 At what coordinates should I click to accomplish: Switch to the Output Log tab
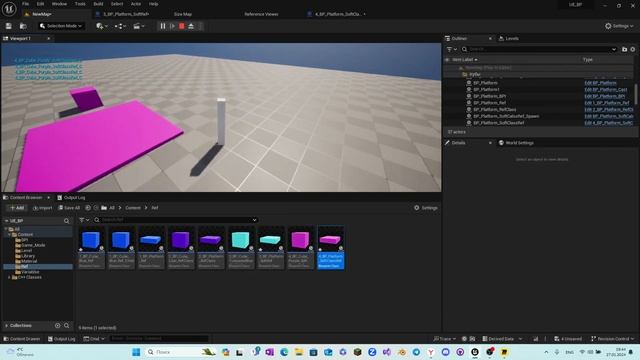(x=71, y=198)
